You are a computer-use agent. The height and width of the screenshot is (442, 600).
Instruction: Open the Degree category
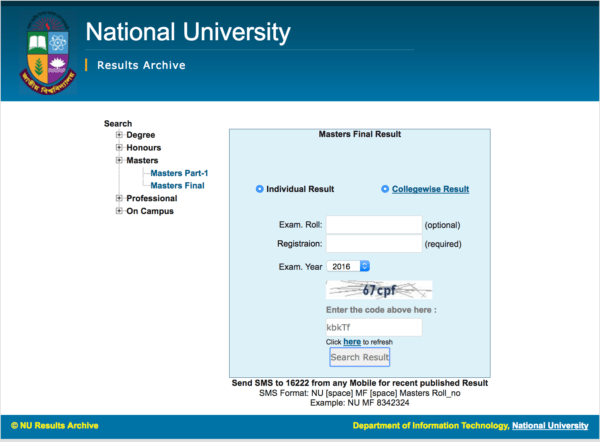tap(140, 135)
